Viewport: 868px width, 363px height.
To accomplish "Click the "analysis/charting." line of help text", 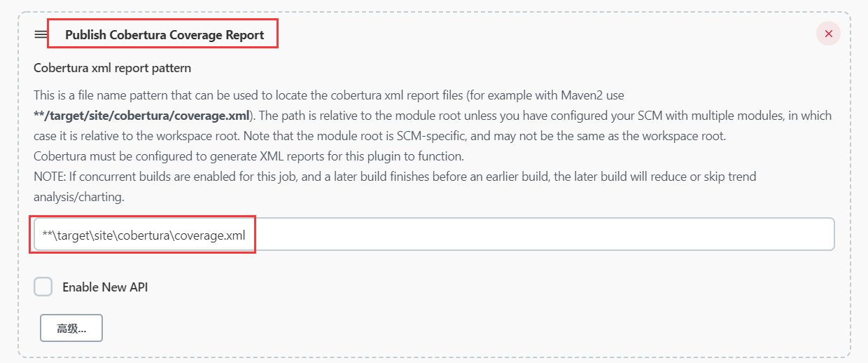I will 78,197.
